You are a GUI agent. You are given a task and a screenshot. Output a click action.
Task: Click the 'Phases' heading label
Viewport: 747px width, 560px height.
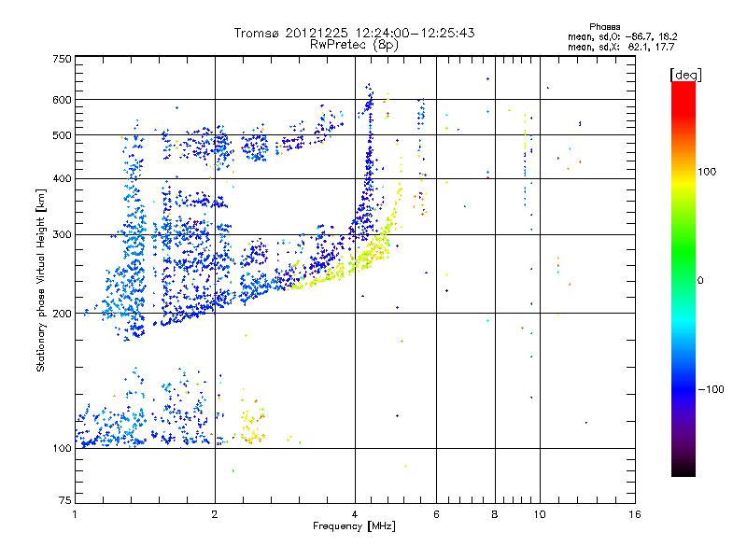click(604, 27)
